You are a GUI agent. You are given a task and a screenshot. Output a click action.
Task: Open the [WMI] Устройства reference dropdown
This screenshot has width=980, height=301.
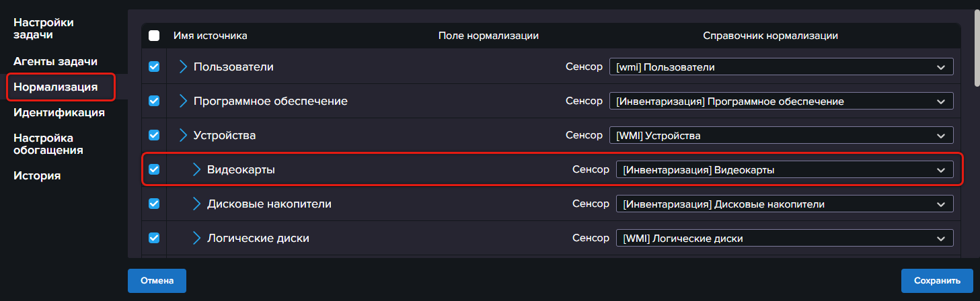[781, 136]
